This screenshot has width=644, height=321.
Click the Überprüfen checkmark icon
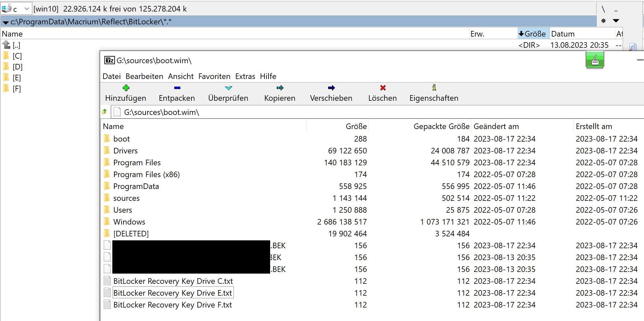click(229, 88)
